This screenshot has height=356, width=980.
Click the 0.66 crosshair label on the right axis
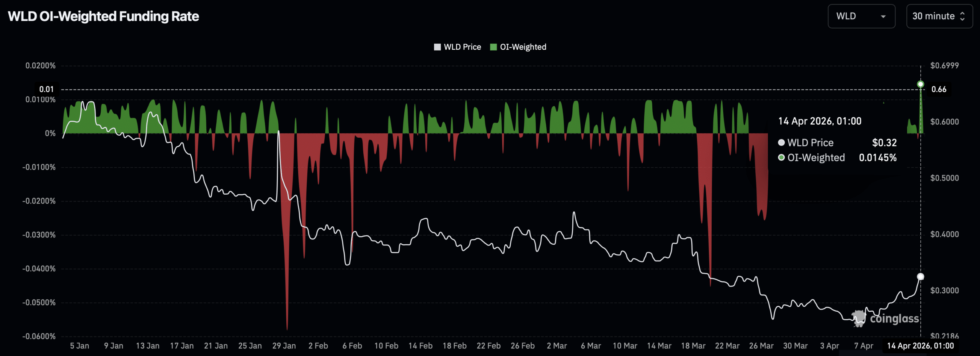point(939,89)
